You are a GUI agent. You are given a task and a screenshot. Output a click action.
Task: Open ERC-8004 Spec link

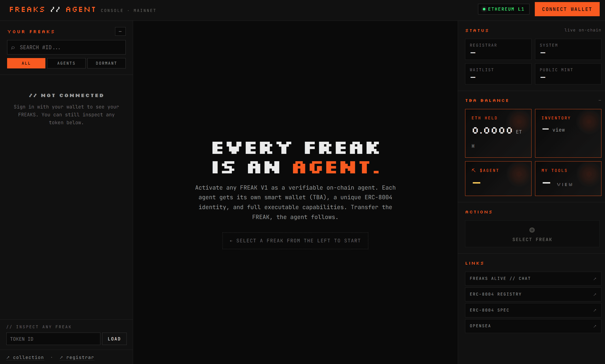(x=533, y=310)
